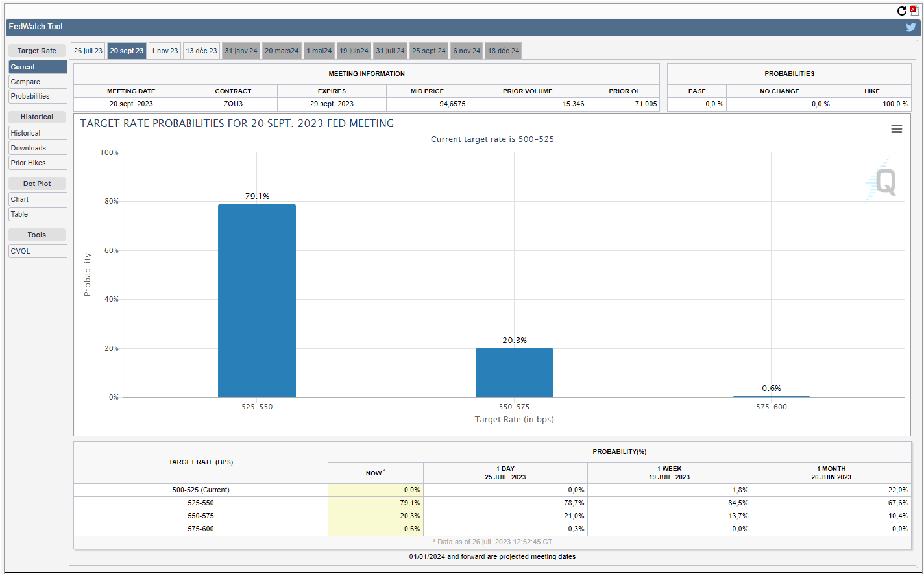The width and height of the screenshot is (924, 574).
Task: Click the 79.1% bar label
Action: point(257,196)
